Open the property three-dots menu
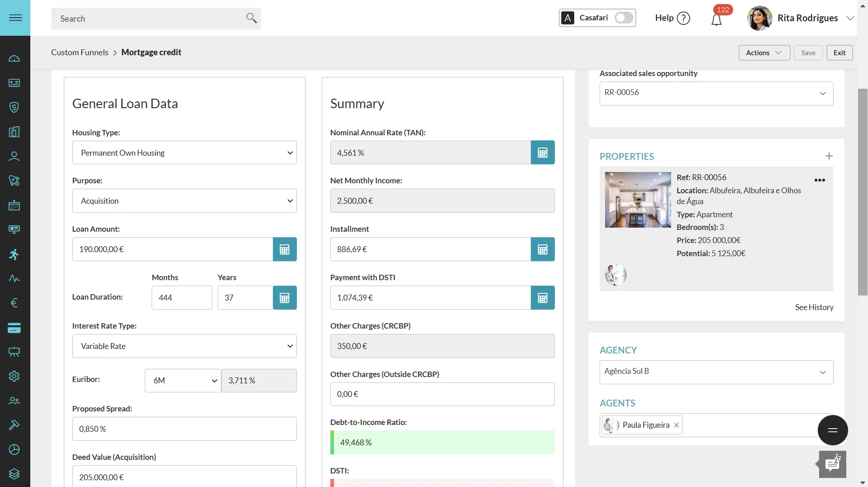This screenshot has width=868, height=487. tap(820, 180)
